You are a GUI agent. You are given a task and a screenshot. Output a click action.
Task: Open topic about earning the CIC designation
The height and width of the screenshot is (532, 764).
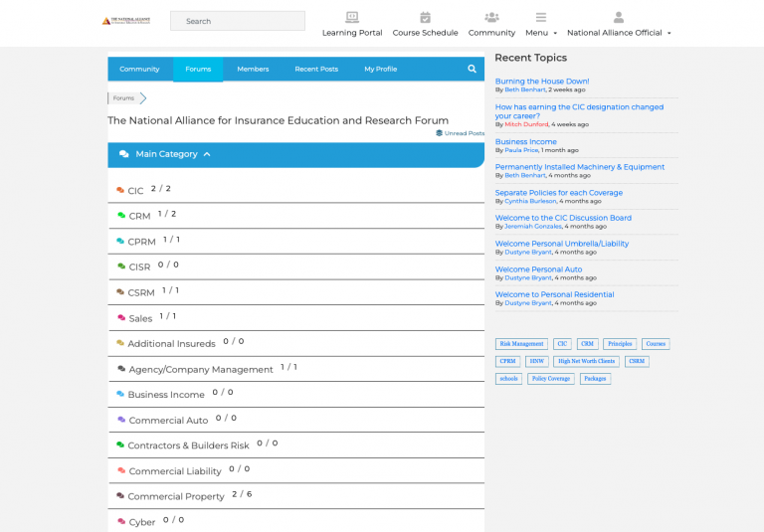tap(579, 111)
